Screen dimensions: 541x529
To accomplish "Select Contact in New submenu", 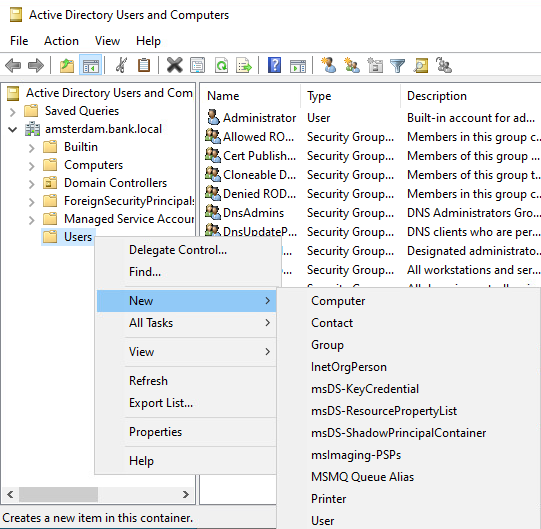I will click(409, 323).
